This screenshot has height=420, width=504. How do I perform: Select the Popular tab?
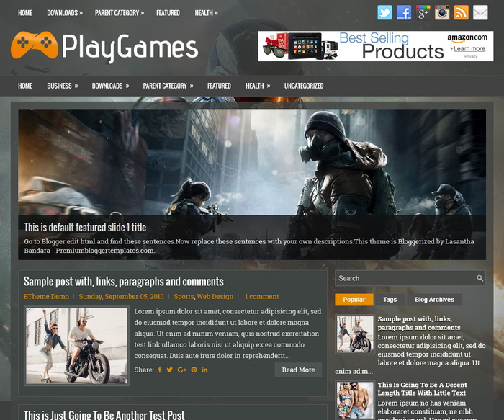point(354,300)
